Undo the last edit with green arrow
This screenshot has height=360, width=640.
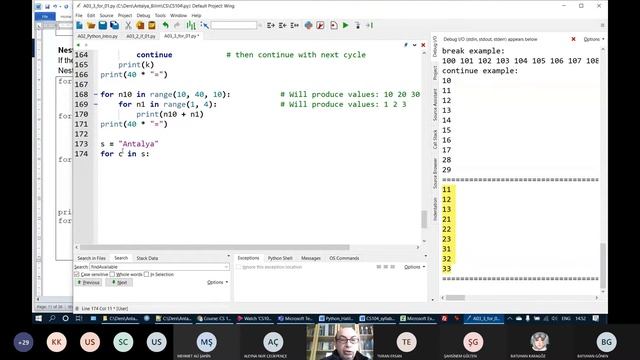click(x=165, y=25)
